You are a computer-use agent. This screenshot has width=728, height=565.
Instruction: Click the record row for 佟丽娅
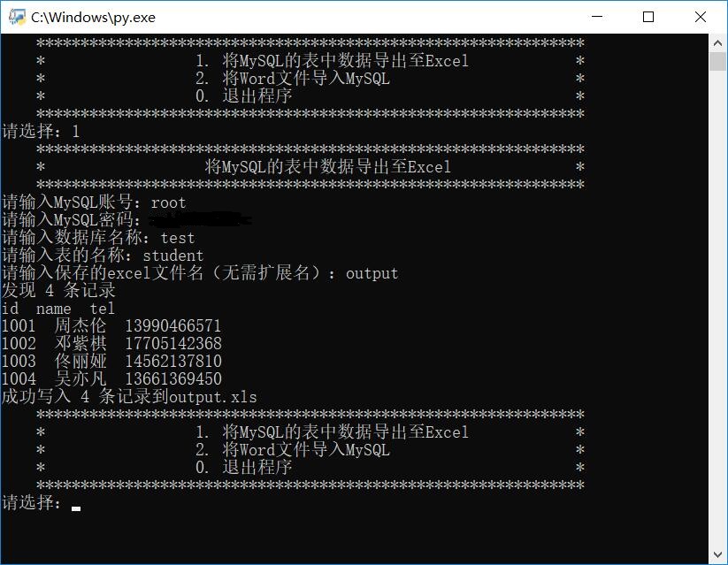(x=115, y=361)
